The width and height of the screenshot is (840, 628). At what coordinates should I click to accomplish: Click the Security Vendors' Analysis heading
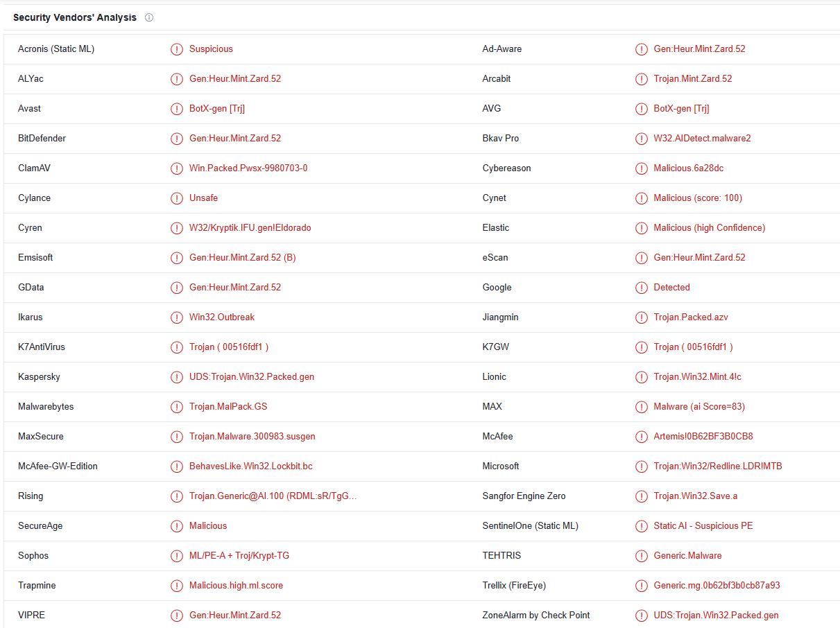pyautogui.click(x=75, y=17)
